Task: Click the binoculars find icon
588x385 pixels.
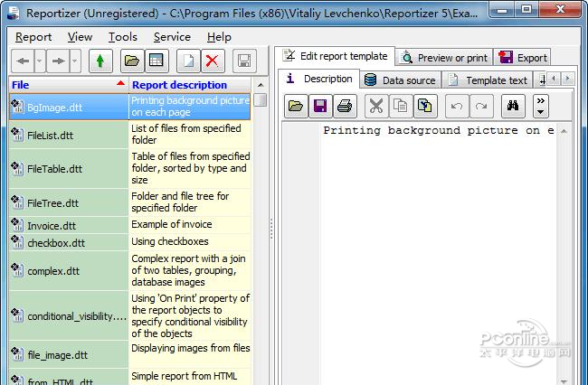Action: pyautogui.click(x=510, y=107)
